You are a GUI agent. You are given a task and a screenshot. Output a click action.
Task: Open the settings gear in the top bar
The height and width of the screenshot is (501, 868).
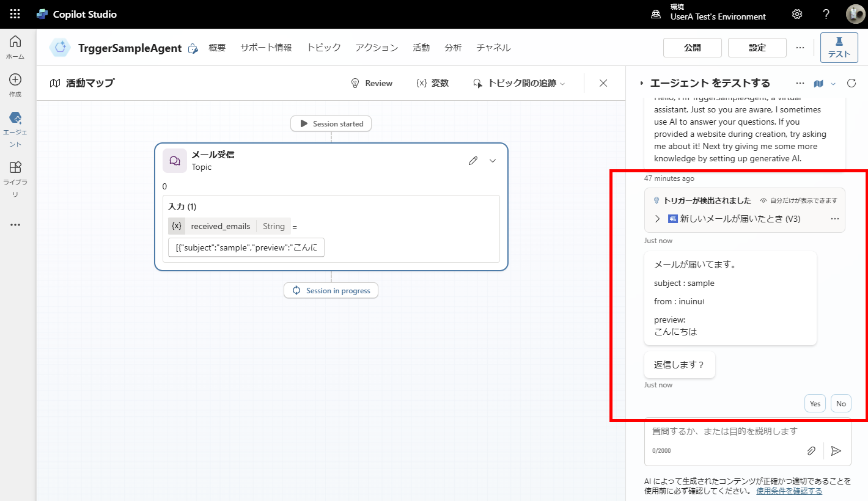796,13
